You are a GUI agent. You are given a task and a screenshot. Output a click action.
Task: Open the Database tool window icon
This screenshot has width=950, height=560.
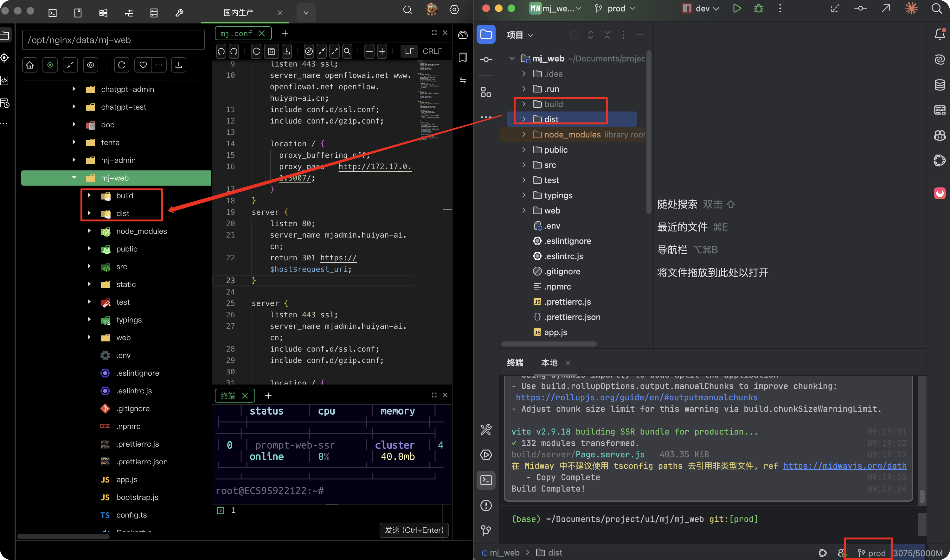click(x=940, y=85)
